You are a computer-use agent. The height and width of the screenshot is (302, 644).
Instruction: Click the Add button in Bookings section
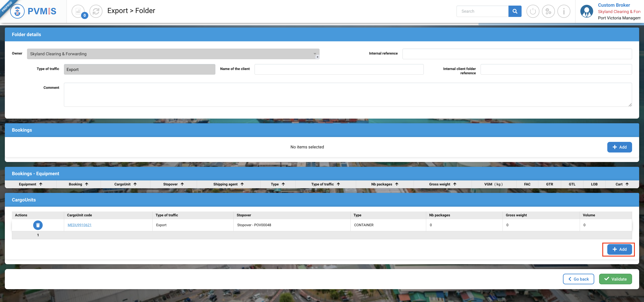coord(619,147)
